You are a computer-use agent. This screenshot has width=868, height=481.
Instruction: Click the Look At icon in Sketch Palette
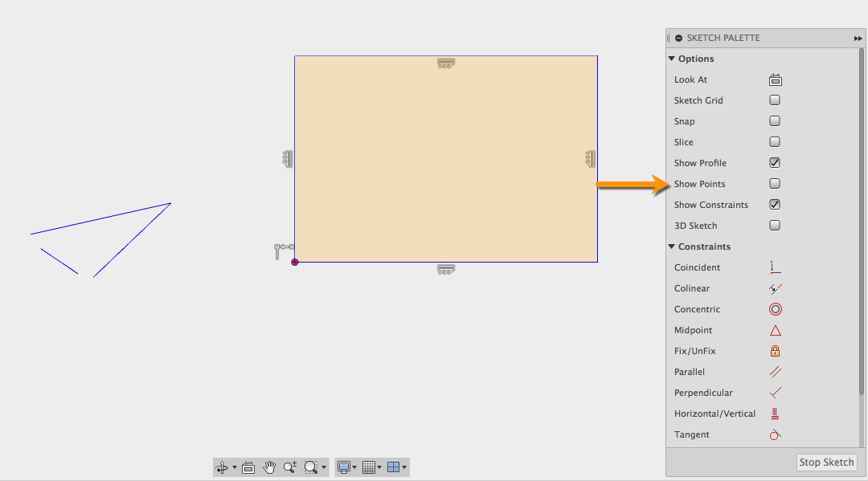point(775,80)
